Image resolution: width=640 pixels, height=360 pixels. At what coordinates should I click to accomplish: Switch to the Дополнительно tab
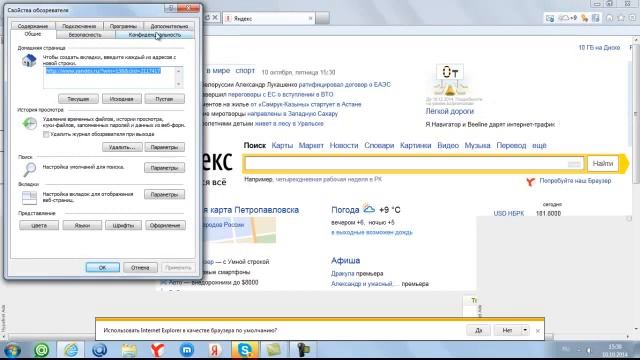(169, 26)
